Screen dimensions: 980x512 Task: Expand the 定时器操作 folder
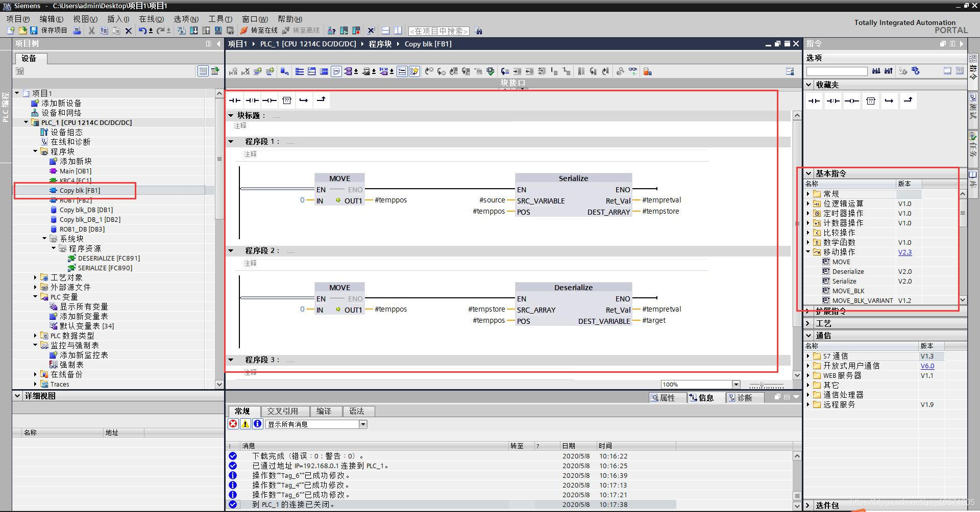808,213
